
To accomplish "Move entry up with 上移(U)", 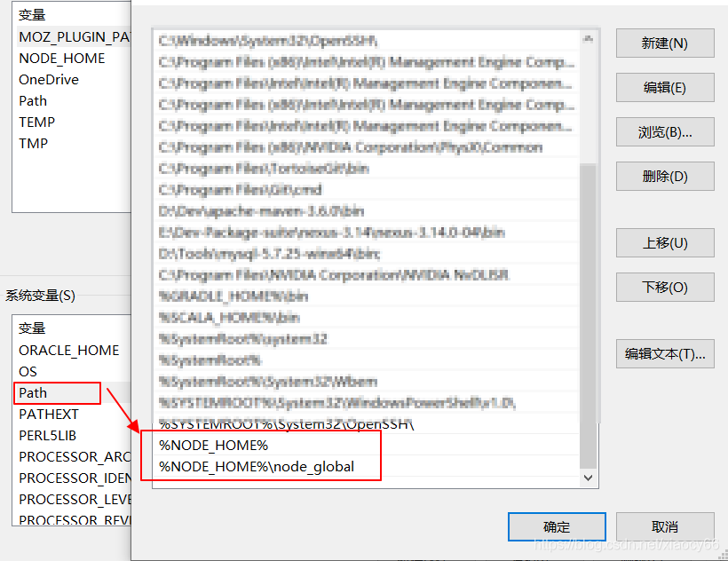I will click(x=665, y=242).
